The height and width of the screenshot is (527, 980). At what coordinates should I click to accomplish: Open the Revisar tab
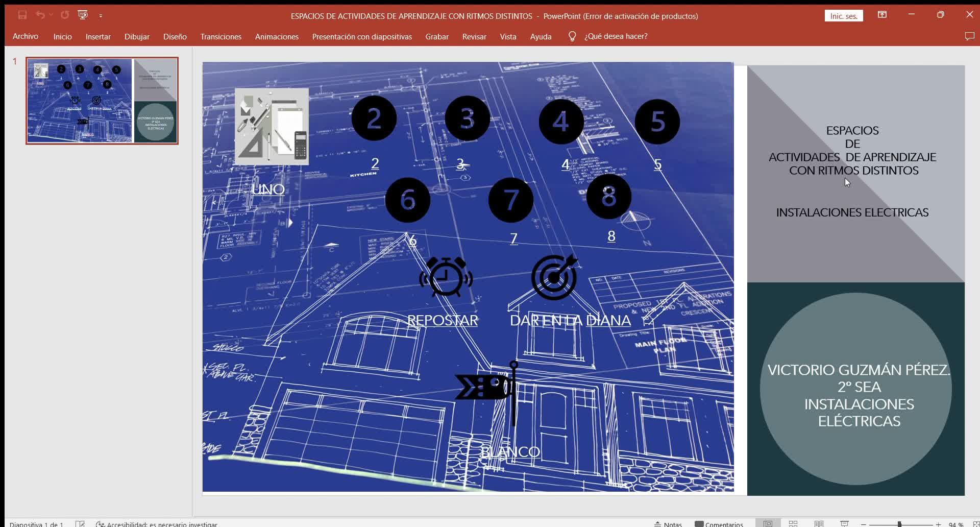tap(474, 36)
